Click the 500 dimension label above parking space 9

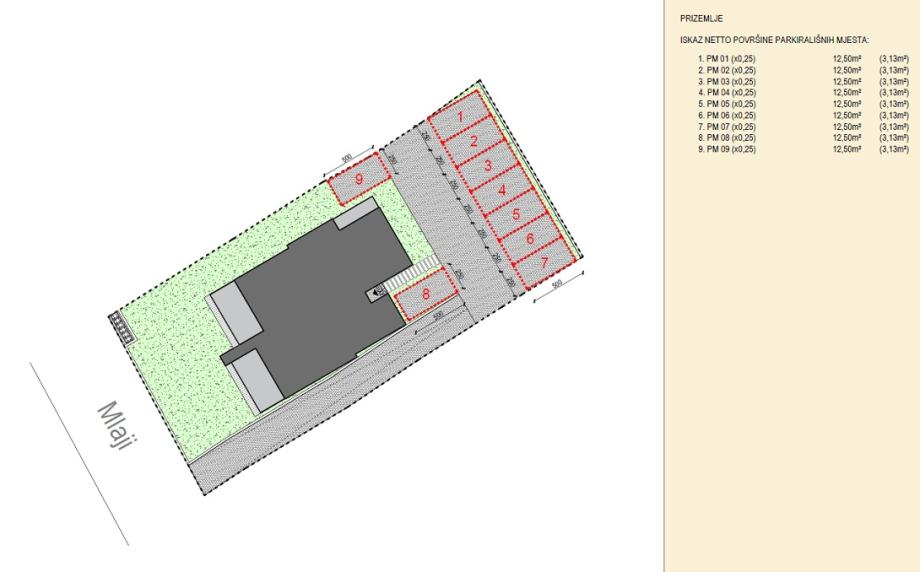point(346,158)
